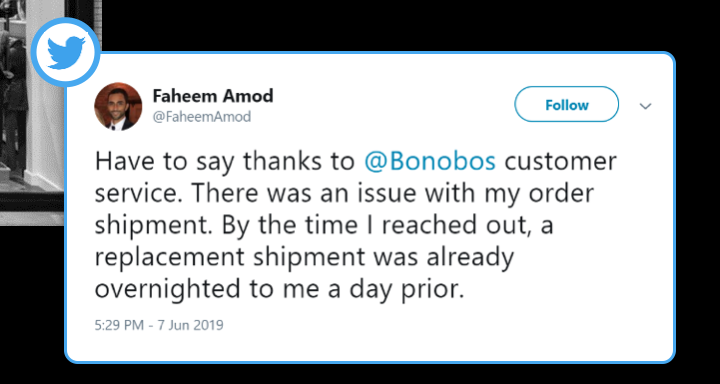This screenshot has width=720, height=384.
Task: Click empty white space below the timestamp
Action: click(x=367, y=347)
